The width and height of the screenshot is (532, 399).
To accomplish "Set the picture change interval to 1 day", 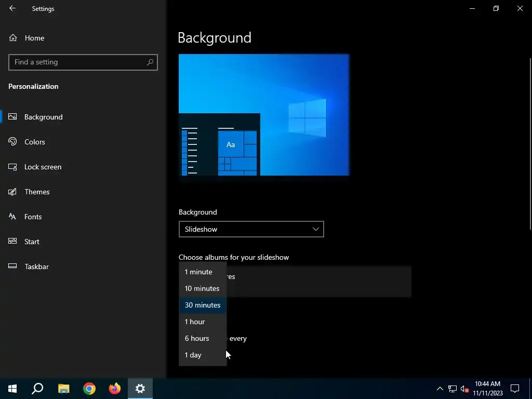I will click(203, 355).
